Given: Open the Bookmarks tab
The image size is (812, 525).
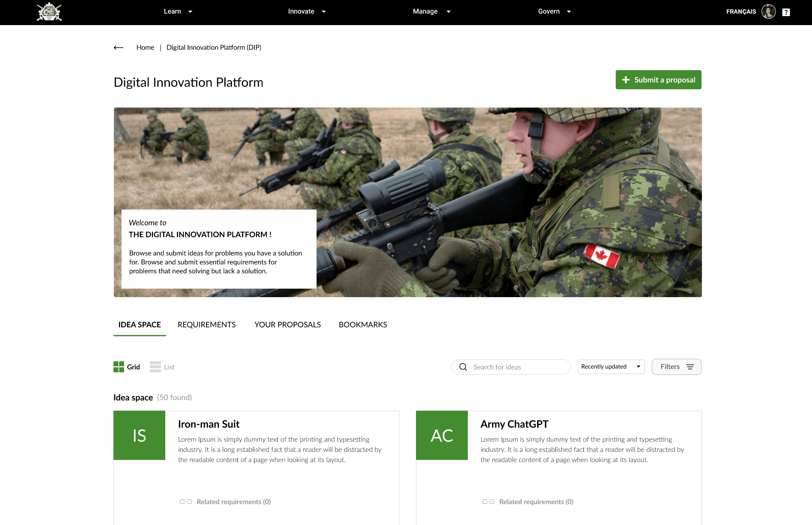Looking at the screenshot, I should point(363,325).
